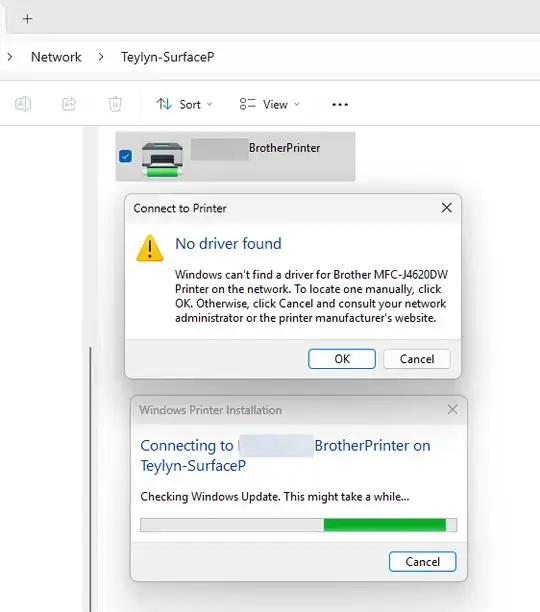The image size is (540, 612).
Task: Click the Share toolbar icon
Action: coord(69,104)
